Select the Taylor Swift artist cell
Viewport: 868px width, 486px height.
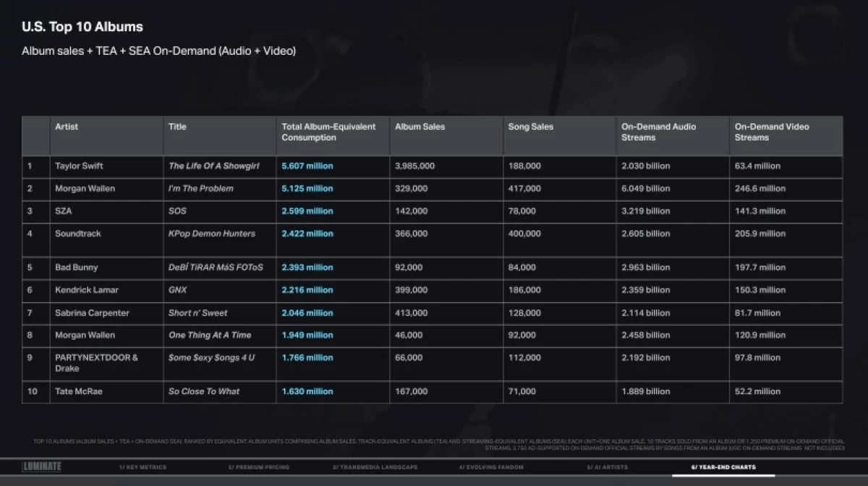click(x=79, y=166)
